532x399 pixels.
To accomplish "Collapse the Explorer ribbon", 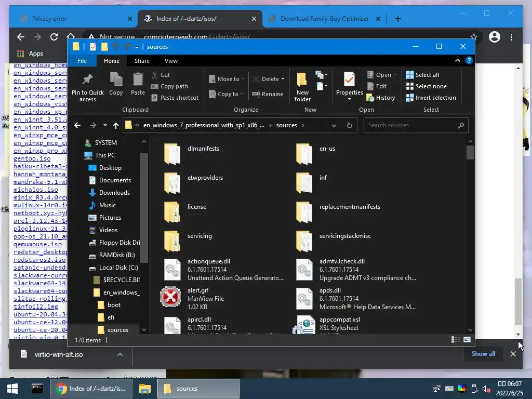I will pos(457,60).
